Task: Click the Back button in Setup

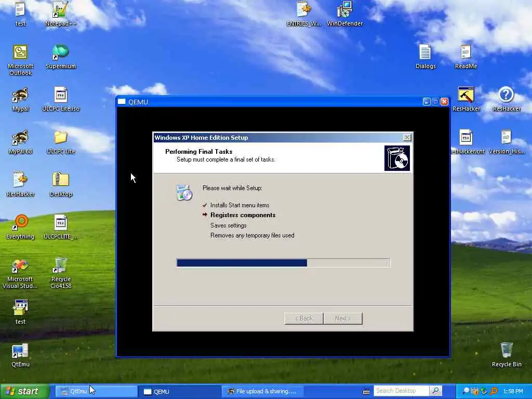Action: coord(303,318)
